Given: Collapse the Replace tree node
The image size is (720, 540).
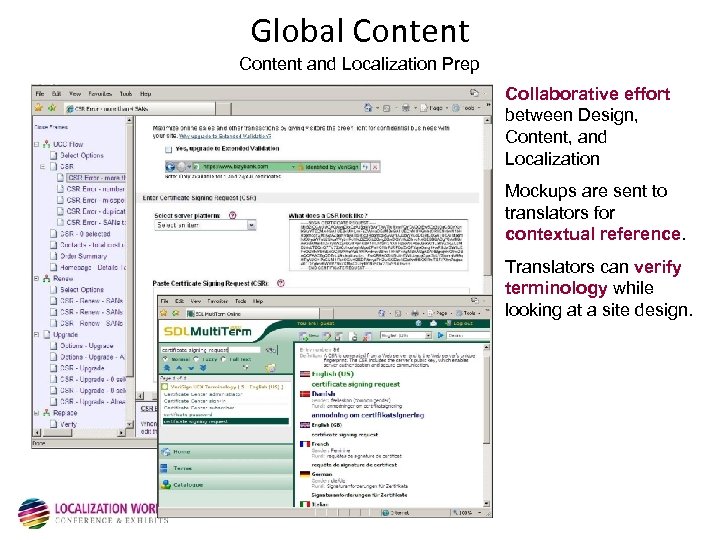Looking at the screenshot, I should (36, 413).
